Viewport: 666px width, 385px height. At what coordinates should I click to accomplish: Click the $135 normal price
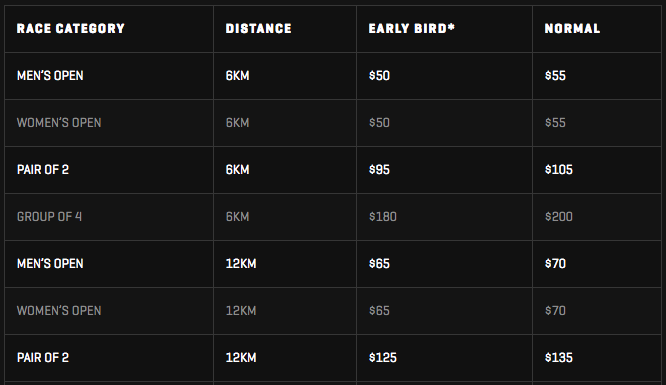pyautogui.click(x=559, y=357)
